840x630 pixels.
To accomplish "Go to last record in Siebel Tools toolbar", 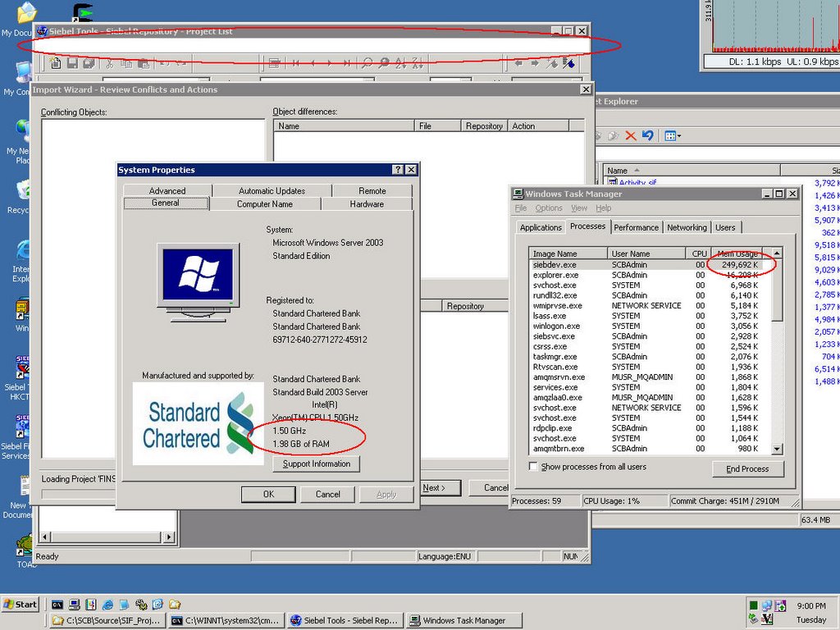I will tap(347, 63).
